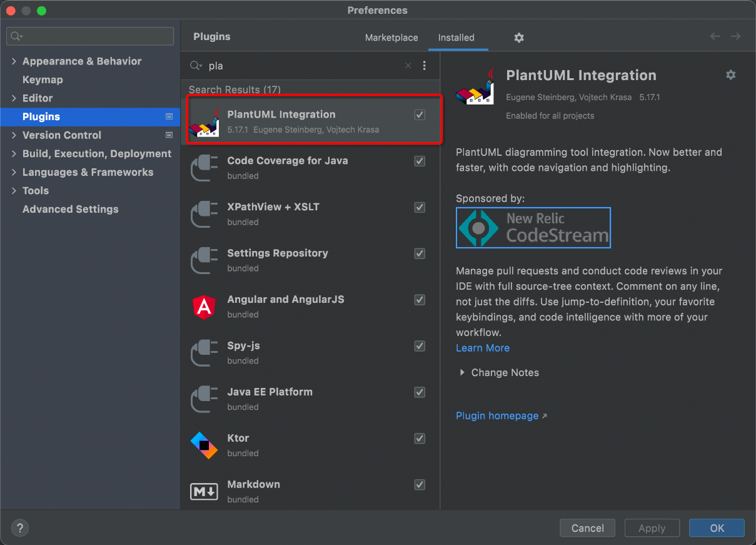Click the Apply button

652,528
